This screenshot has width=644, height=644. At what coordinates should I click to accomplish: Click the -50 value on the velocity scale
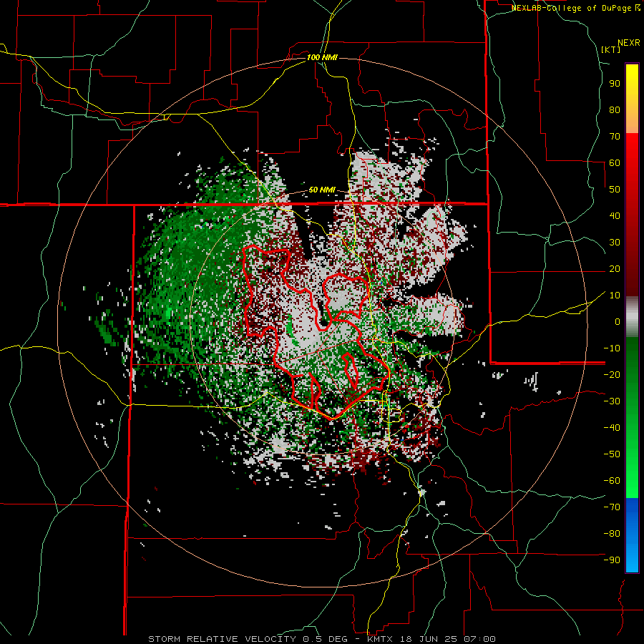coord(612,454)
